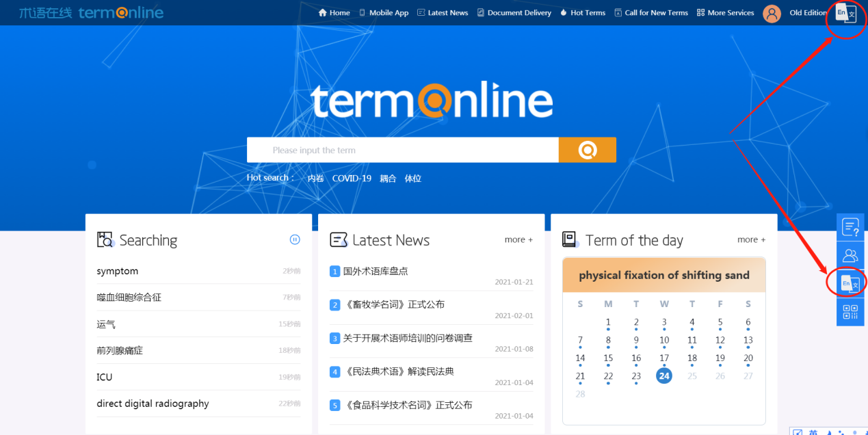Open 'direct digital radiography' search entry
The image size is (868, 435).
point(153,404)
